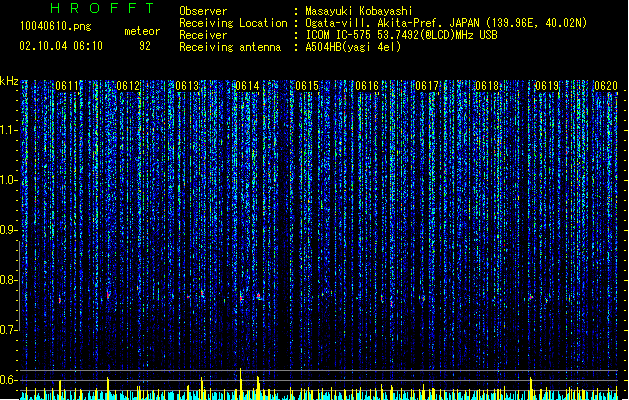Click the 0619 time marker
This screenshot has height=400, width=629.
click(547, 86)
